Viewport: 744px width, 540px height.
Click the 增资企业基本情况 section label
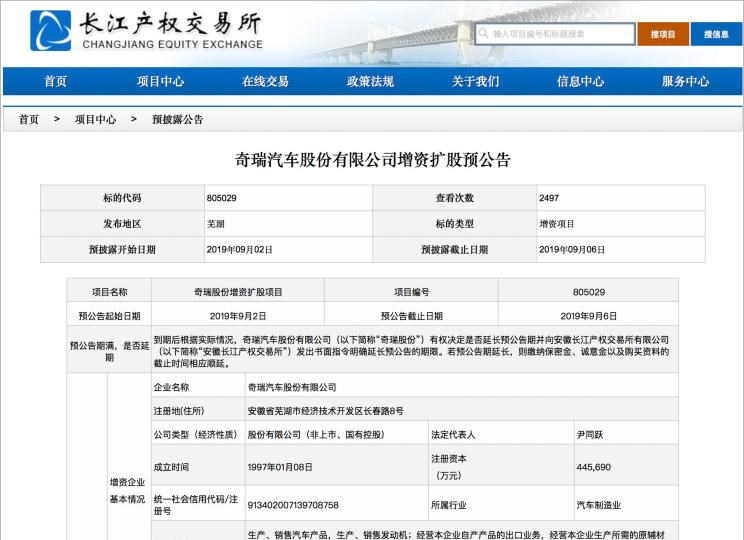127,491
